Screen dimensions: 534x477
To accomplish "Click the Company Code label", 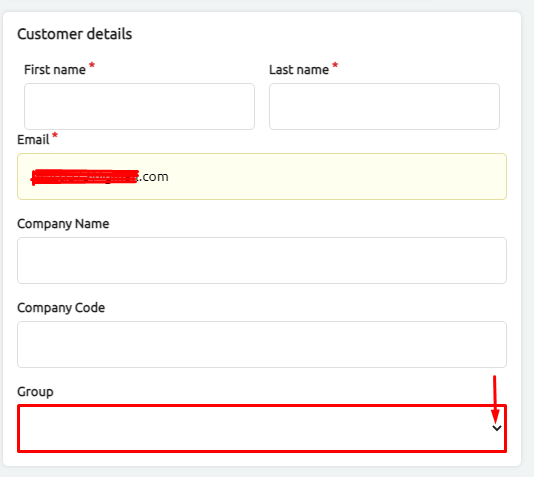I will click(x=61, y=308).
